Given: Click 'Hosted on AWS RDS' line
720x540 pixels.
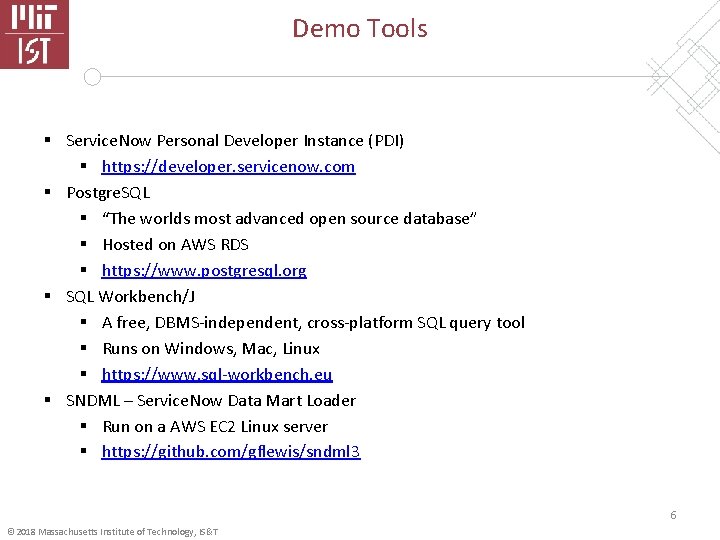Looking at the screenshot, I should (175, 245).
